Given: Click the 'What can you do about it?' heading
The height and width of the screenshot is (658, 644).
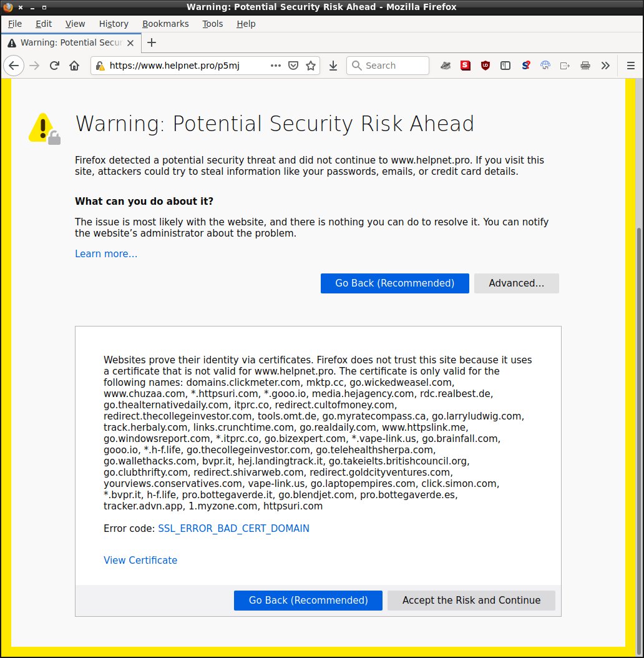Looking at the screenshot, I should point(144,202).
